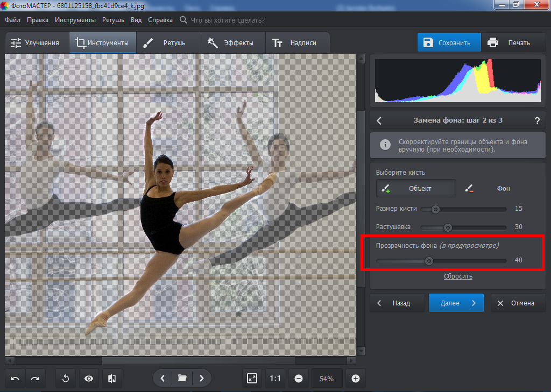Screen dimensions: 551x392
Task: Reset image with the circular arrow icon
Action: pos(66,379)
